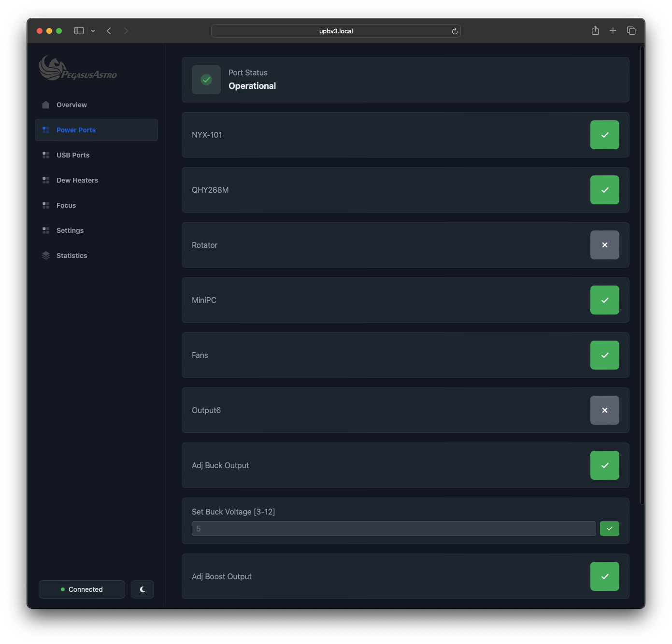Viewport: 672px width, 644px height.
Task: Turn off the QHY268M power port
Action: click(x=604, y=190)
